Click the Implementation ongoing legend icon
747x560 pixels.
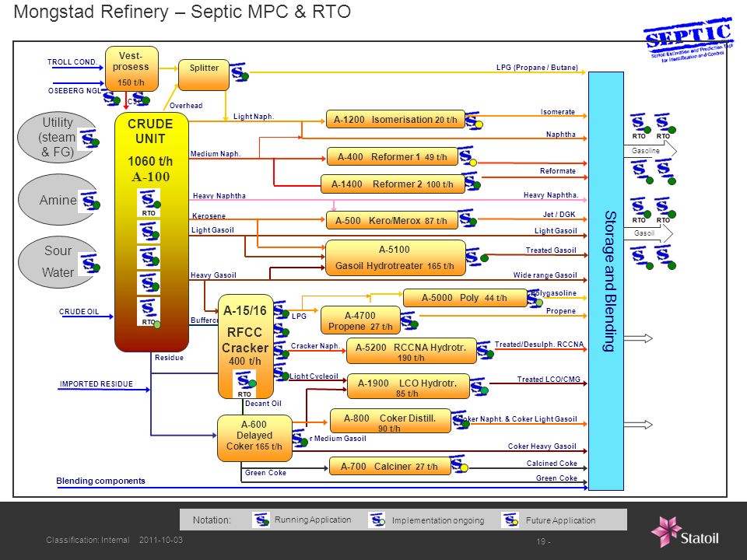pyautogui.click(x=377, y=520)
